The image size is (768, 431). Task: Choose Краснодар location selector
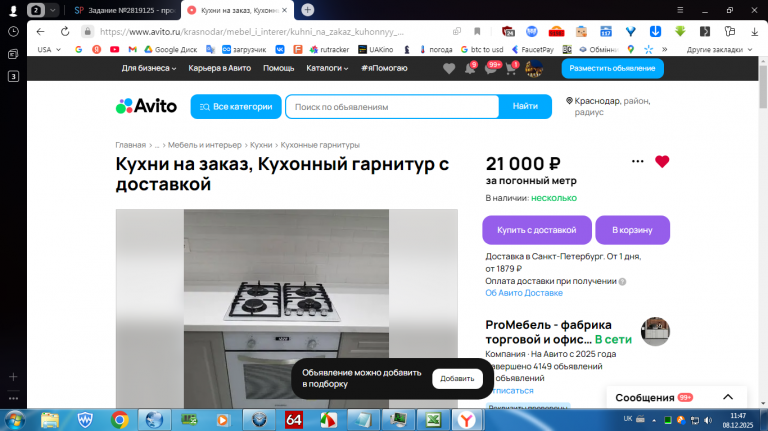tap(610, 106)
